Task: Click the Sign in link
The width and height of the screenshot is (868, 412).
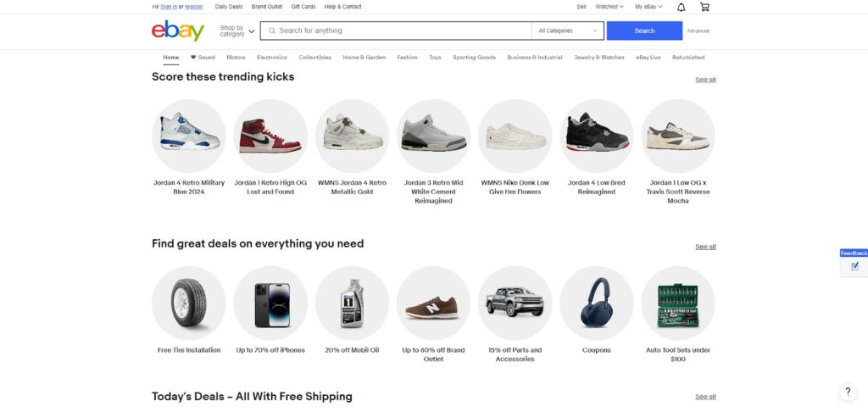Action: click(x=169, y=7)
